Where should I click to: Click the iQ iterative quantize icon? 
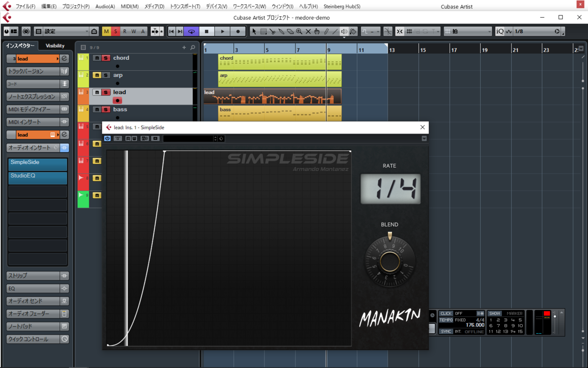[500, 31]
